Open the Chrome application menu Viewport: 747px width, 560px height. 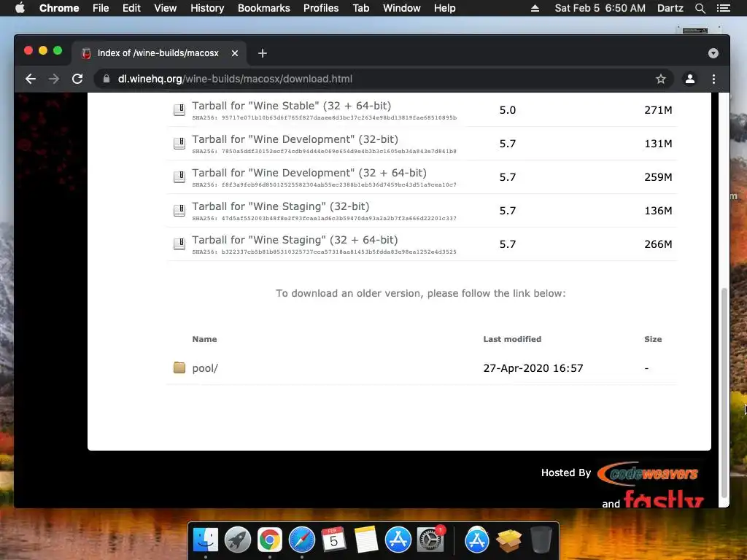59,8
